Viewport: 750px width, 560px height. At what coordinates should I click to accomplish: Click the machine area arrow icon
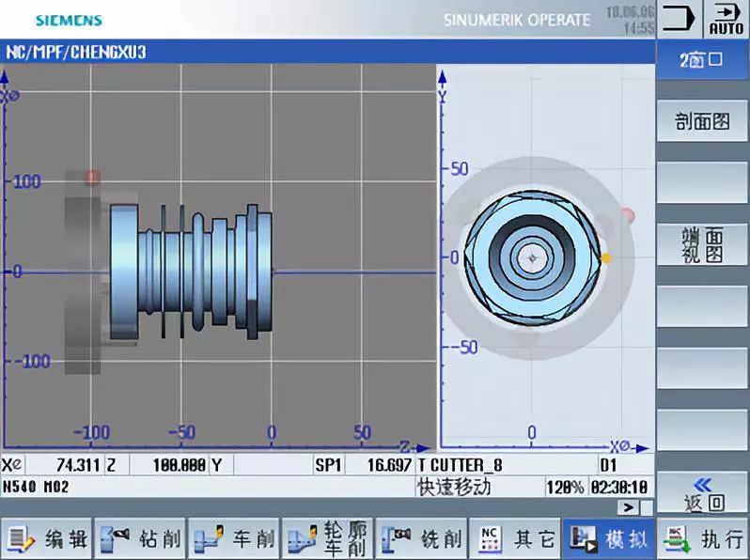[x=680, y=19]
